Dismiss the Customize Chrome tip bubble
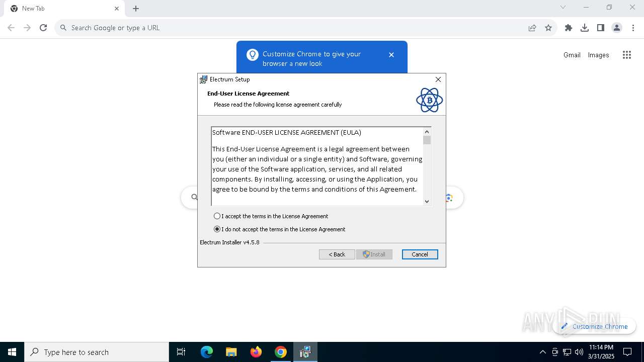This screenshot has height=362, width=644. coord(391,55)
